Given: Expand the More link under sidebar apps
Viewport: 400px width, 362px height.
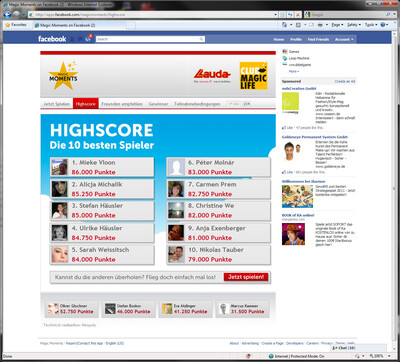Looking at the screenshot, I should (294, 71).
